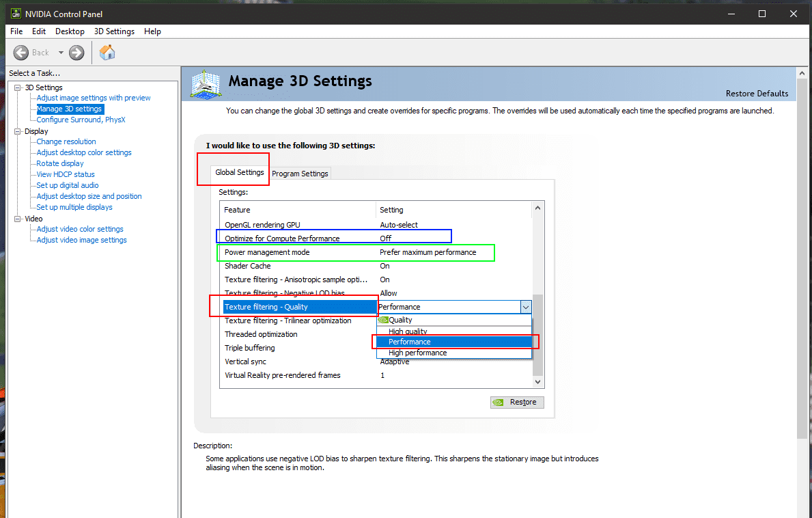Screen dimensions: 812x518
Task: Select High performance from the dropdown list
Action: click(x=417, y=353)
